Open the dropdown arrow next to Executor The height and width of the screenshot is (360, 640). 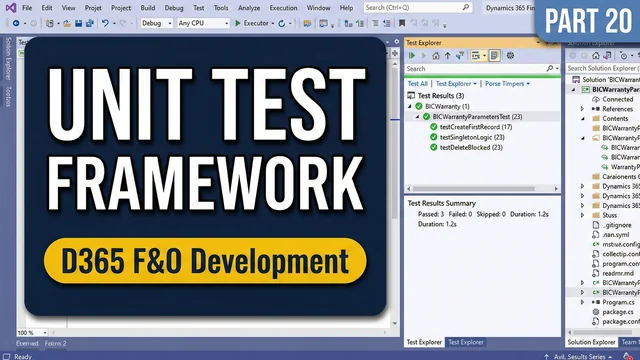[x=273, y=24]
